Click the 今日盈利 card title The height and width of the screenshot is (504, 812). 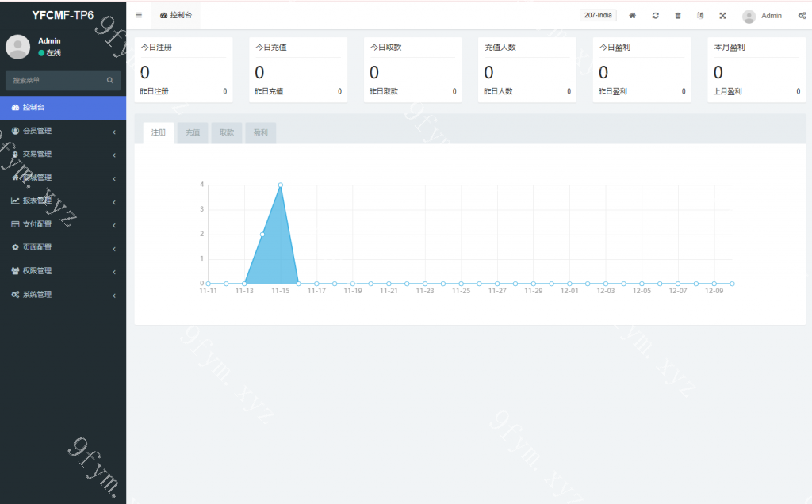[x=615, y=47]
